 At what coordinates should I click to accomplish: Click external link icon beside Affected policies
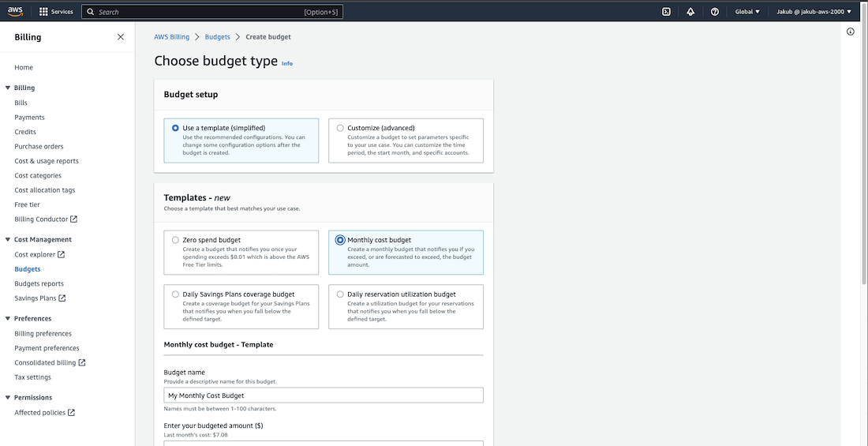71,412
